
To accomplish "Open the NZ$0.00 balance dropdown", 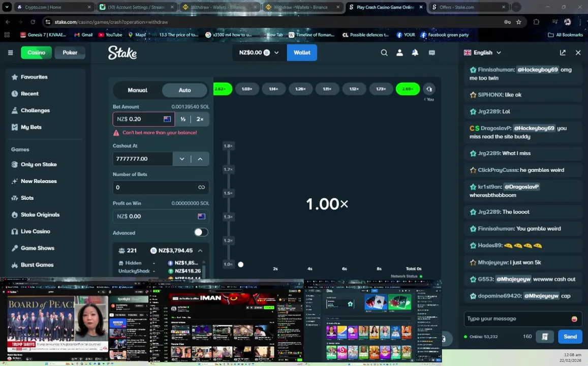I will (259, 52).
